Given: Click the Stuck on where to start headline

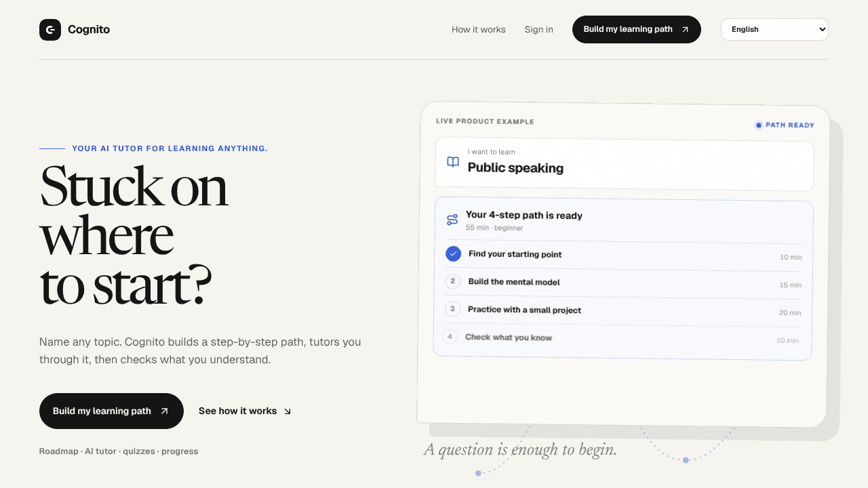Looking at the screenshot, I should pos(134,237).
